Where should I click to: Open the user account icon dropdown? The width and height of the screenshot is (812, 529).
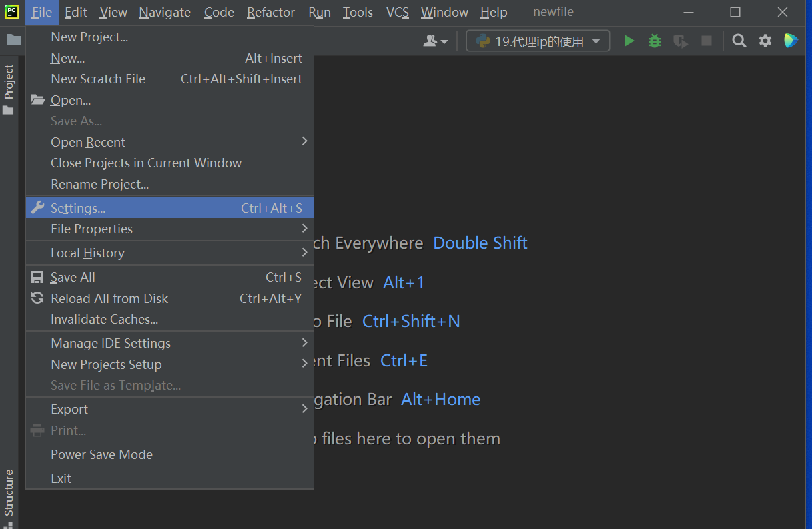[x=436, y=41]
